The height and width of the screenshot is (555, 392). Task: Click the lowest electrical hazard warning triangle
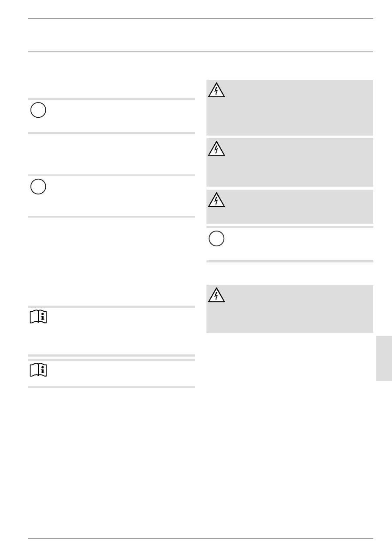216,295
